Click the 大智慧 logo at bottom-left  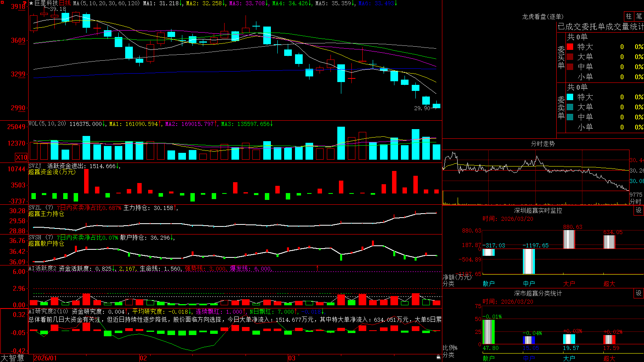tap(12, 358)
